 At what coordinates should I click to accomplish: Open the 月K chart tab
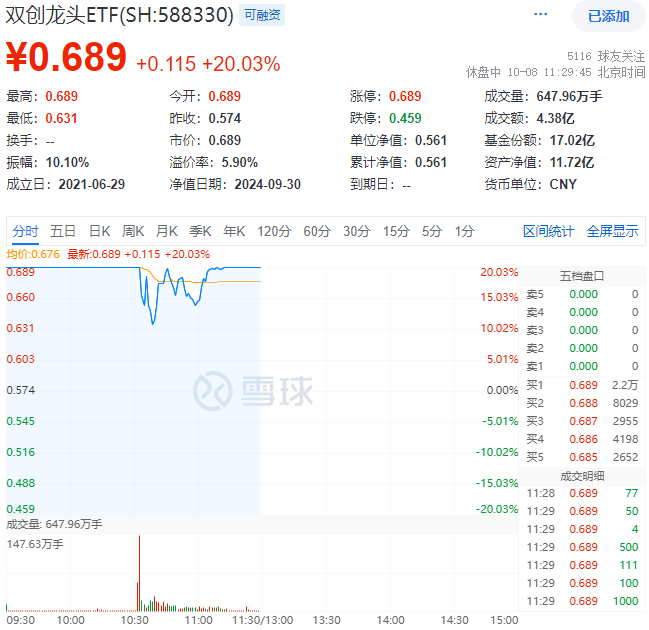tap(167, 231)
